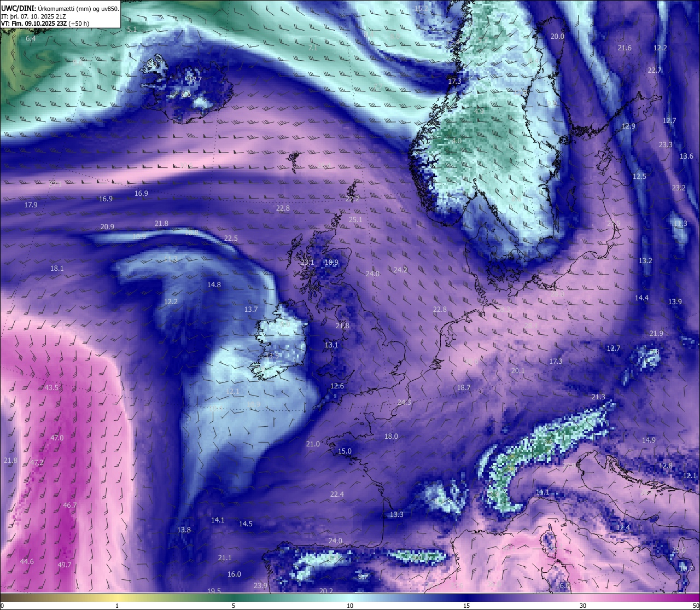Click the 13.1 value on the map
700x610 pixels.
tap(331, 345)
